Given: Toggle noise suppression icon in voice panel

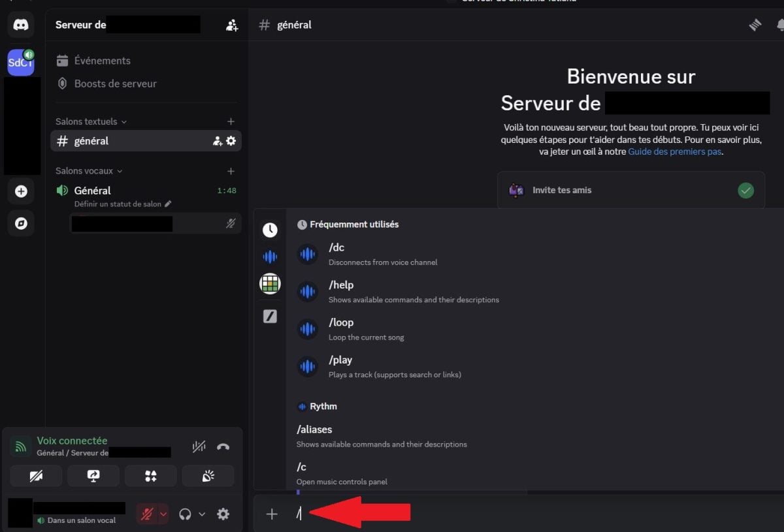Looking at the screenshot, I should coord(199,447).
